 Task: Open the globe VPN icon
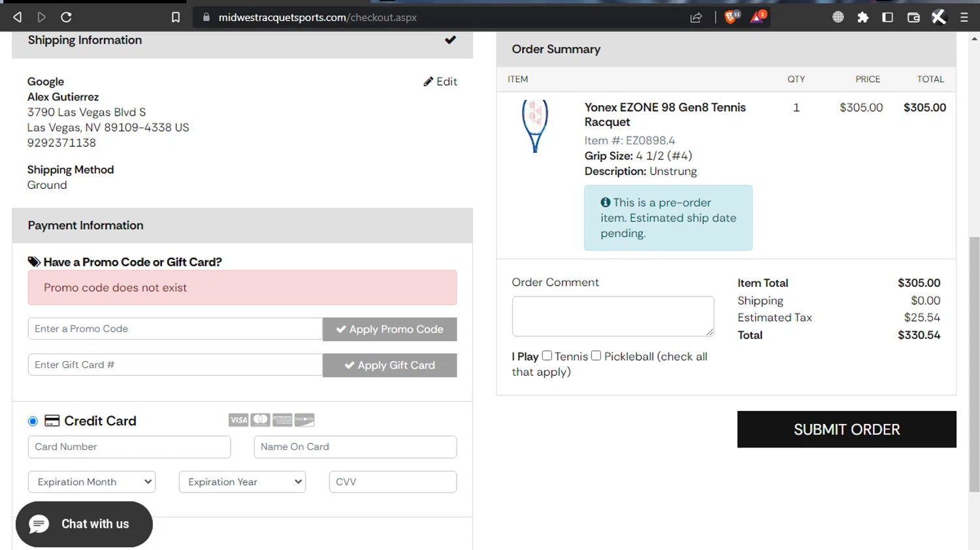point(838,17)
